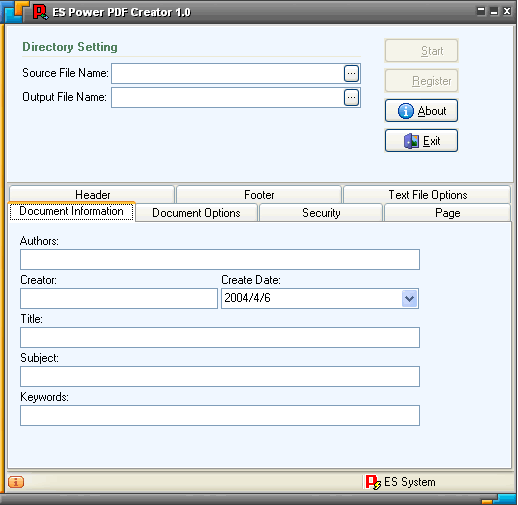Image resolution: width=518 pixels, height=505 pixels.
Task: Exit the application via Exit button
Action: click(421, 141)
